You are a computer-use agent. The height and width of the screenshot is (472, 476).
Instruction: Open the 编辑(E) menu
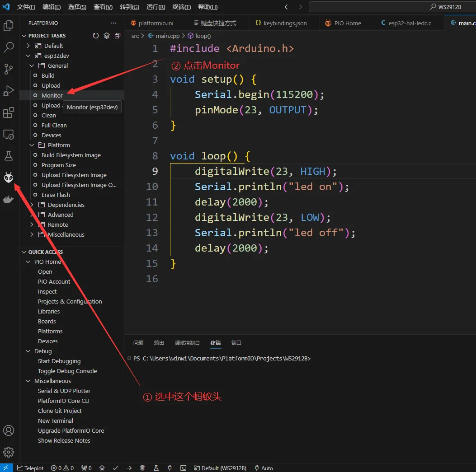click(52, 7)
